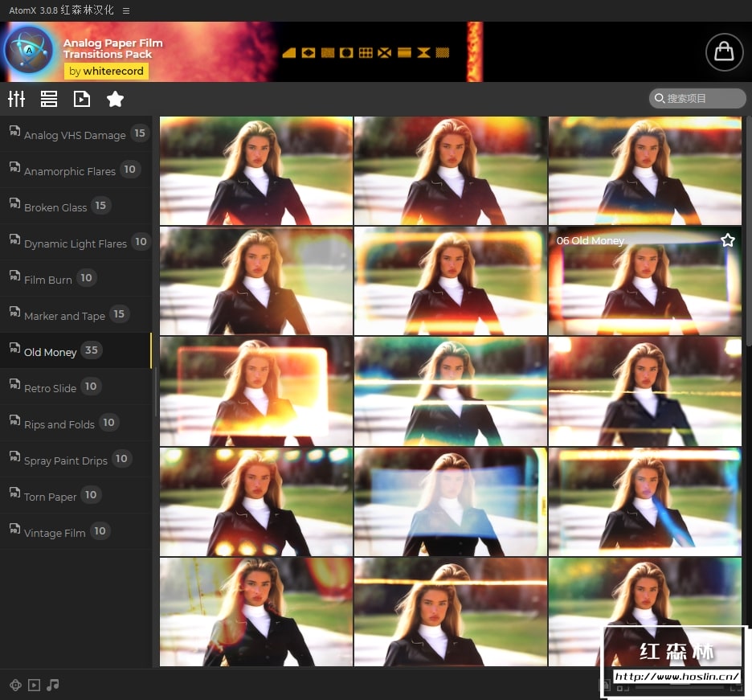Select the Spray Paint Drips category
The image size is (752, 700).
(x=76, y=460)
